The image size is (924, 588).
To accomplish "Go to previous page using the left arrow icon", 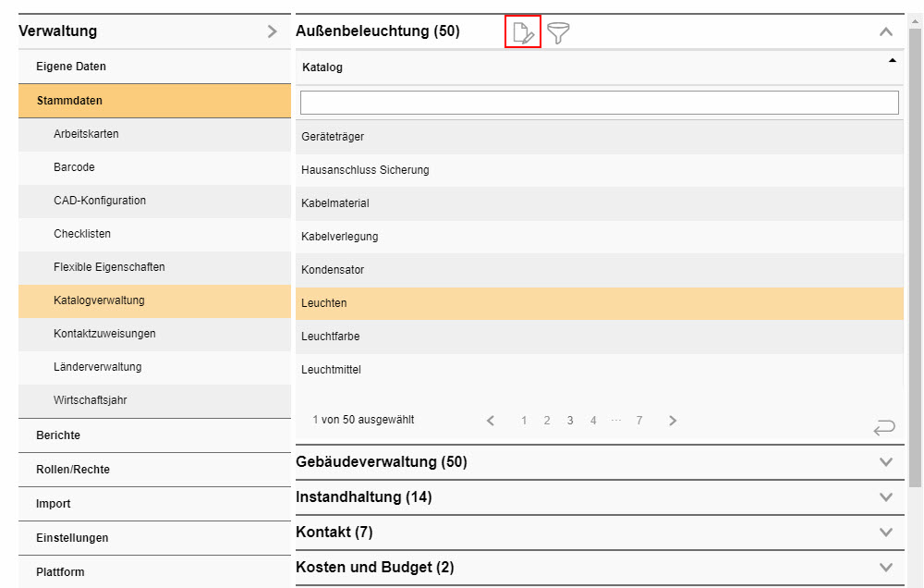I will 490,420.
